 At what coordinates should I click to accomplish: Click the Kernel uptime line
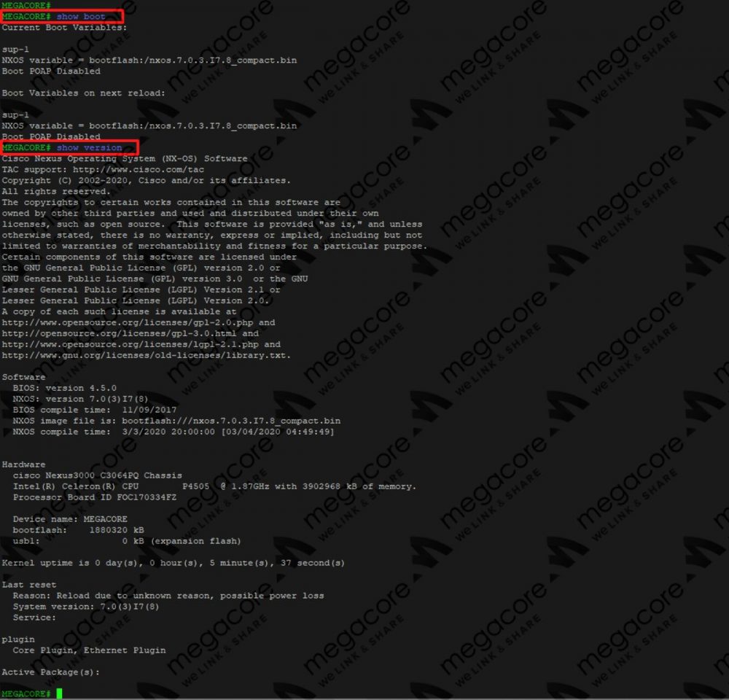click(174, 563)
